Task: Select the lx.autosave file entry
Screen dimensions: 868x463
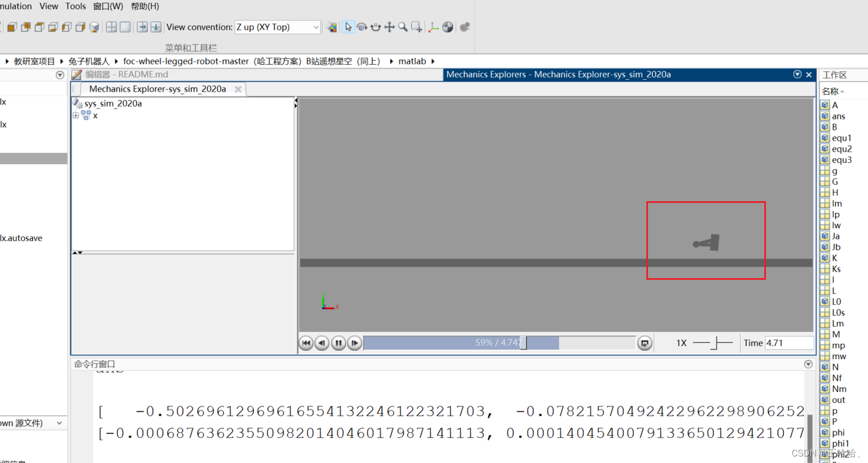Action: tap(21, 238)
